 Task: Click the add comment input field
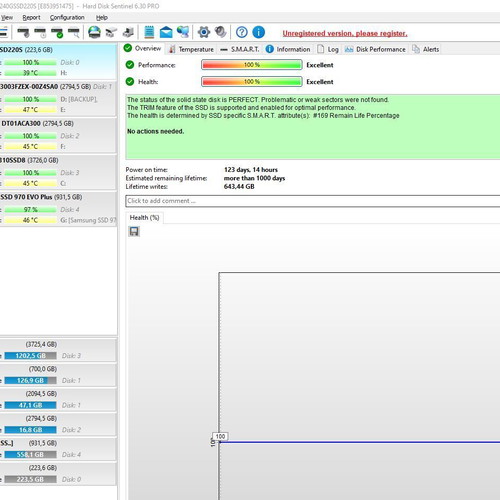pos(313,201)
